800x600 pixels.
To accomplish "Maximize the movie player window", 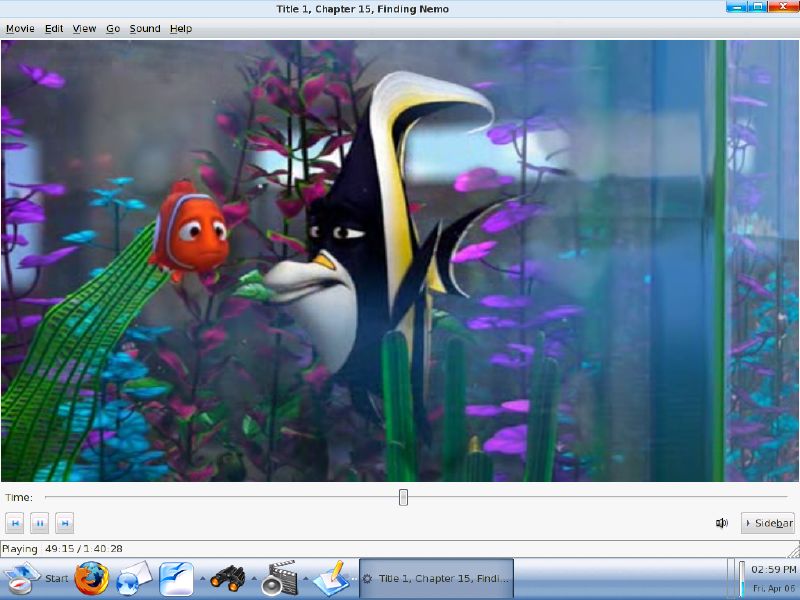I will [x=758, y=7].
